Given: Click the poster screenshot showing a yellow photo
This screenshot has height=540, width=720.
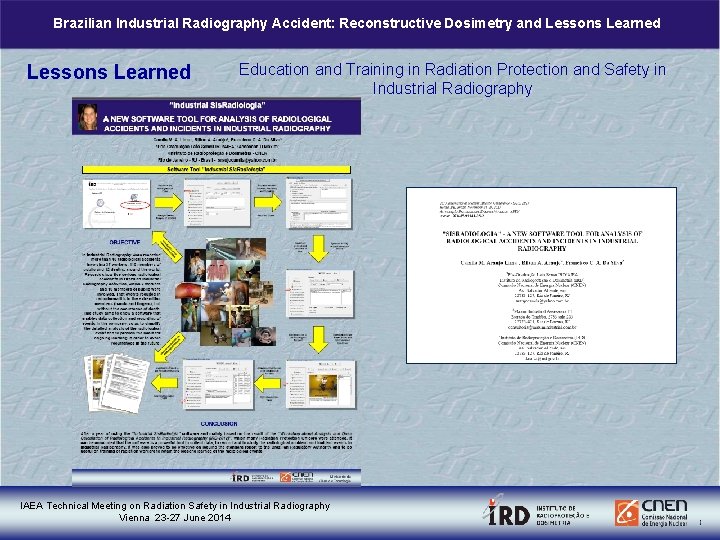Looking at the screenshot, I should point(321,385).
